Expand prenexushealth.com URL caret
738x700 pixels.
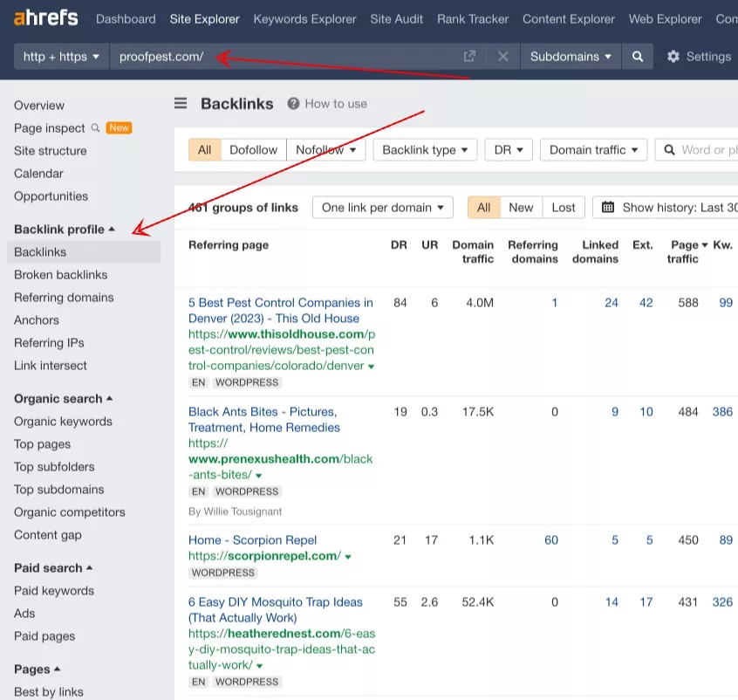tap(259, 476)
